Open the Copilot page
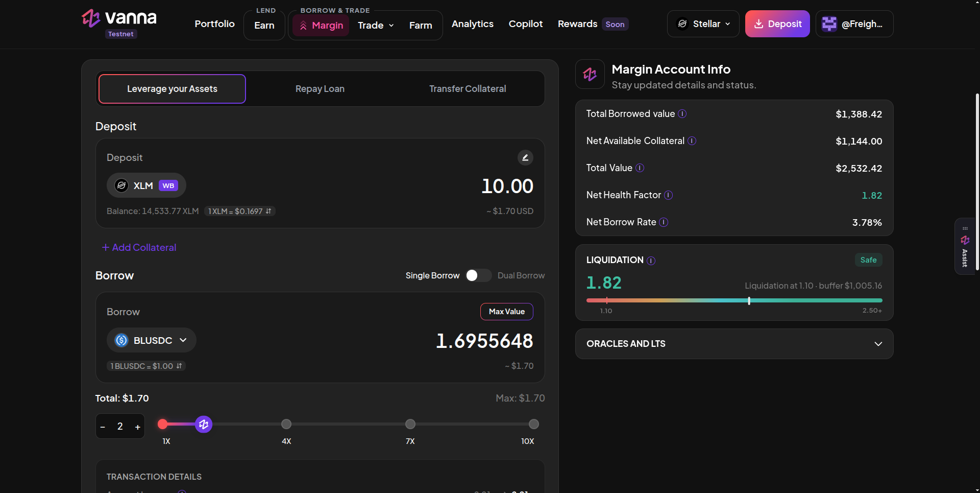 [x=526, y=24]
